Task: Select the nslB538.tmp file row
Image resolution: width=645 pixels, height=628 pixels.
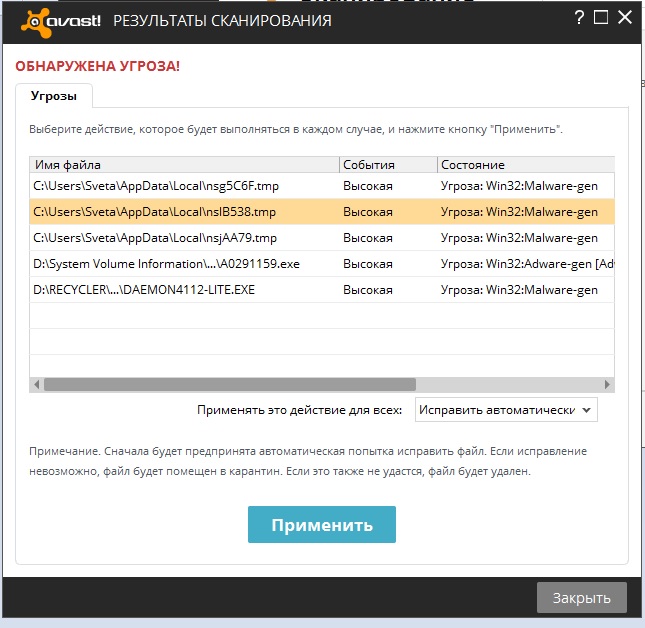Action: tap(322, 212)
